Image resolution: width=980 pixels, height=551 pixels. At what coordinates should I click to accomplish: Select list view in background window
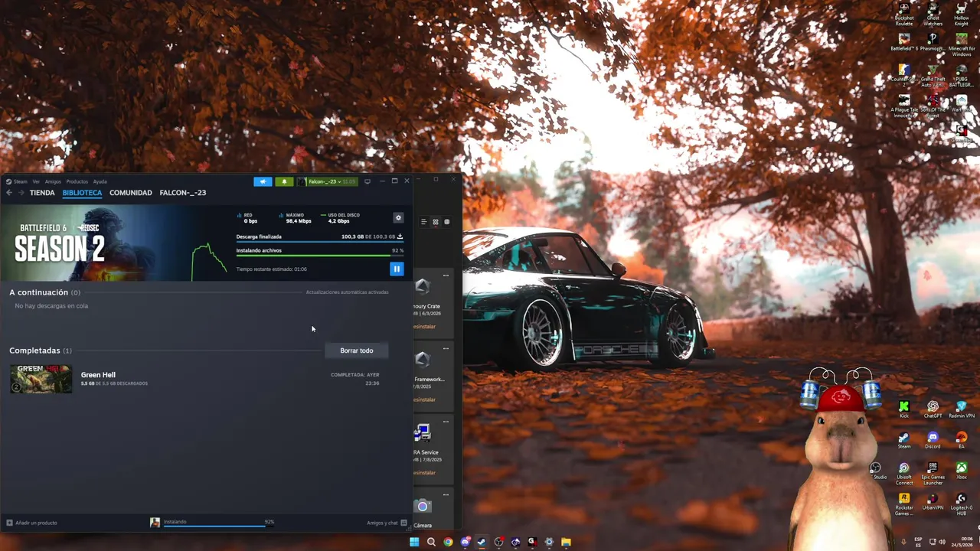(423, 222)
